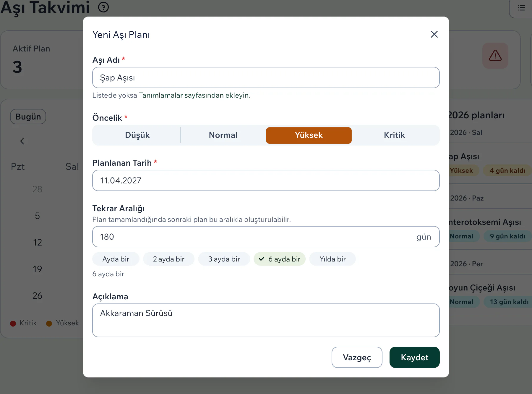Image resolution: width=532 pixels, height=394 pixels.
Task: Select day 28 in the calendar
Action: [x=37, y=189]
